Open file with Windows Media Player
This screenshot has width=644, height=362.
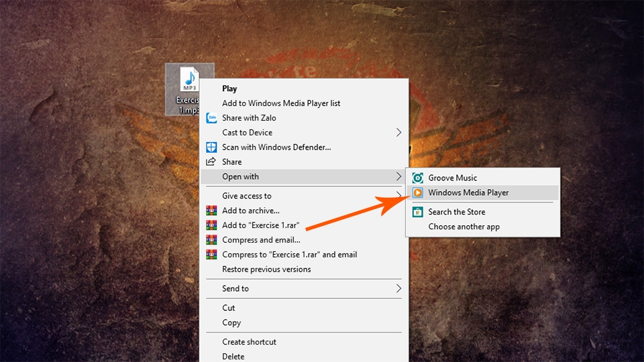482,192
